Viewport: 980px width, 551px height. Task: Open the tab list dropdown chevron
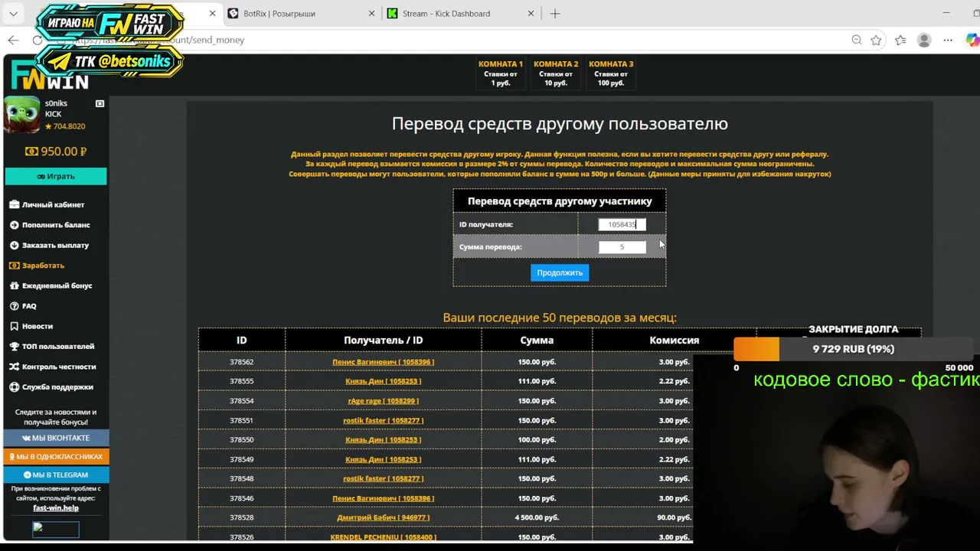tap(13, 14)
